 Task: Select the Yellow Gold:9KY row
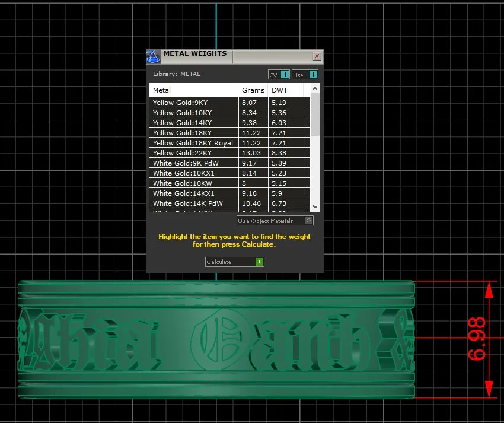[229, 103]
